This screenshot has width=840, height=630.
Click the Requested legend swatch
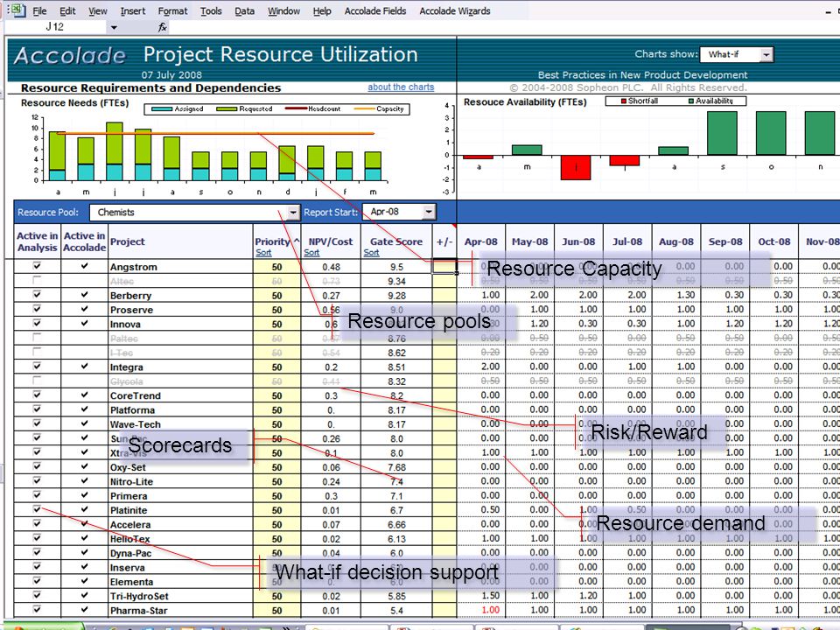pyautogui.click(x=227, y=108)
